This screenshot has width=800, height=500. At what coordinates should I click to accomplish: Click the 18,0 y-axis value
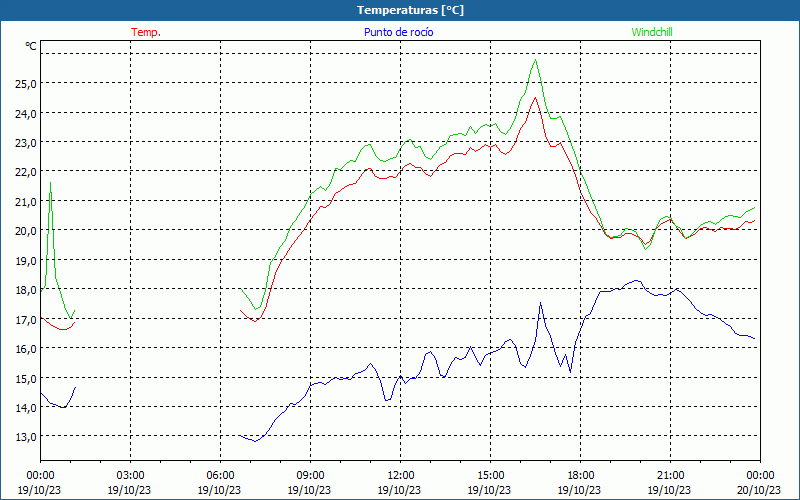click(x=26, y=290)
